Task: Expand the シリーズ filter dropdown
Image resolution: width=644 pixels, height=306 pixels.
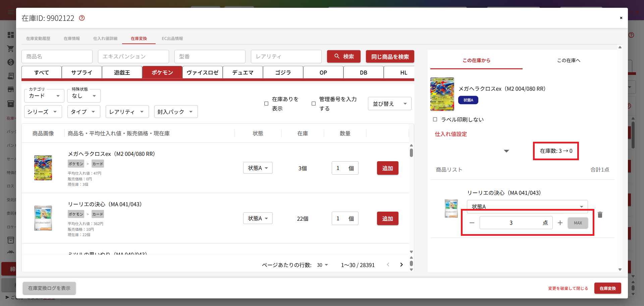Action: tap(43, 112)
